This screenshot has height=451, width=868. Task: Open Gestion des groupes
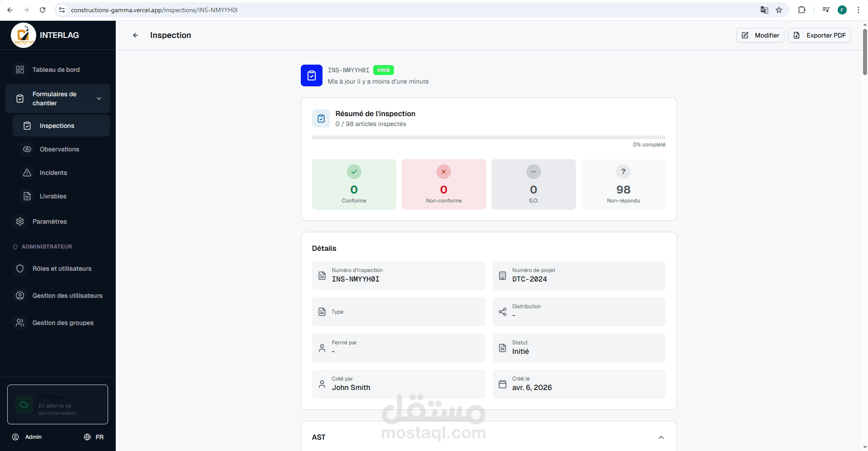[57, 323]
